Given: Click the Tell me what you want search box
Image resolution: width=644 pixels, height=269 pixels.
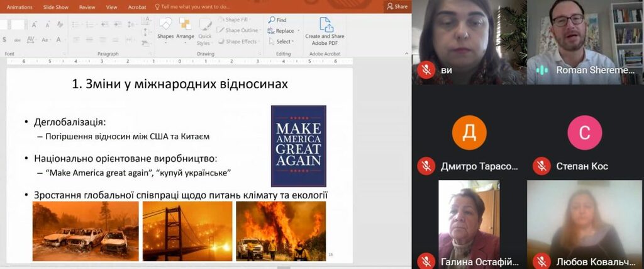Looking at the screenshot, I should [193, 7].
